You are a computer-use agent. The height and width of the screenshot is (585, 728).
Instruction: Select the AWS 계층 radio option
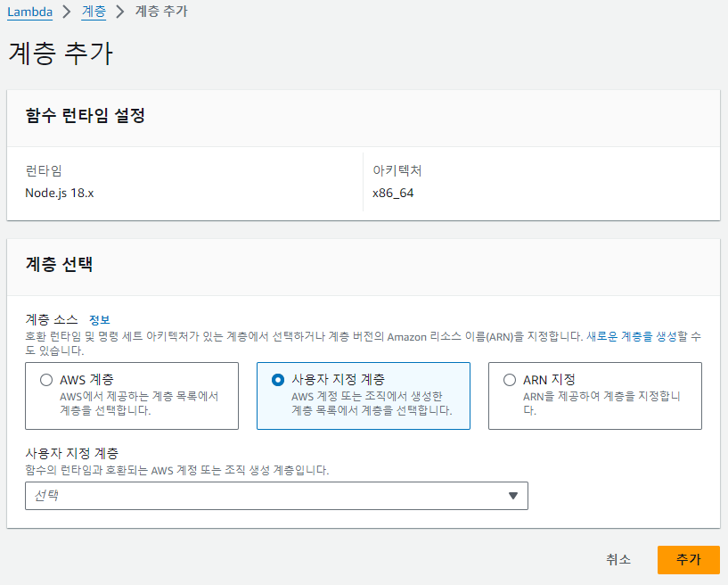tap(46, 380)
